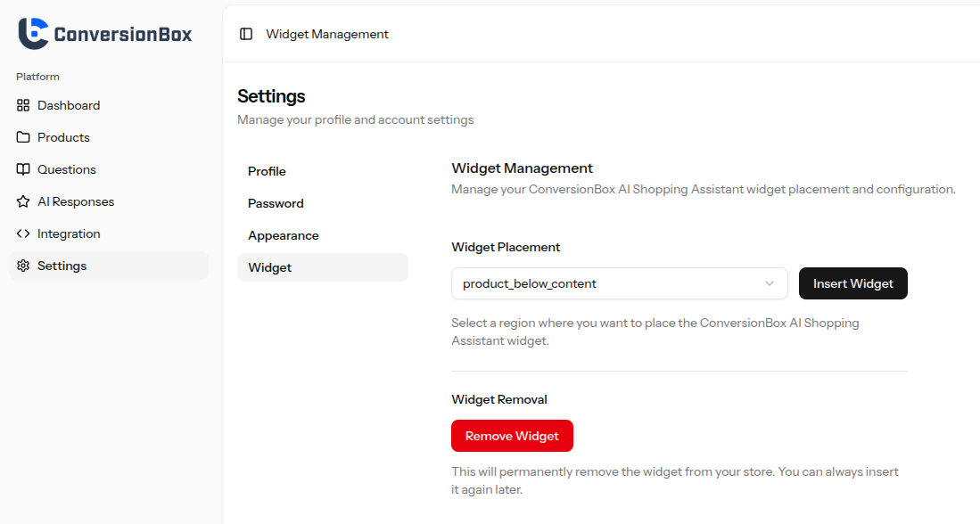Click the ConversionBox brand name text

coord(122,35)
